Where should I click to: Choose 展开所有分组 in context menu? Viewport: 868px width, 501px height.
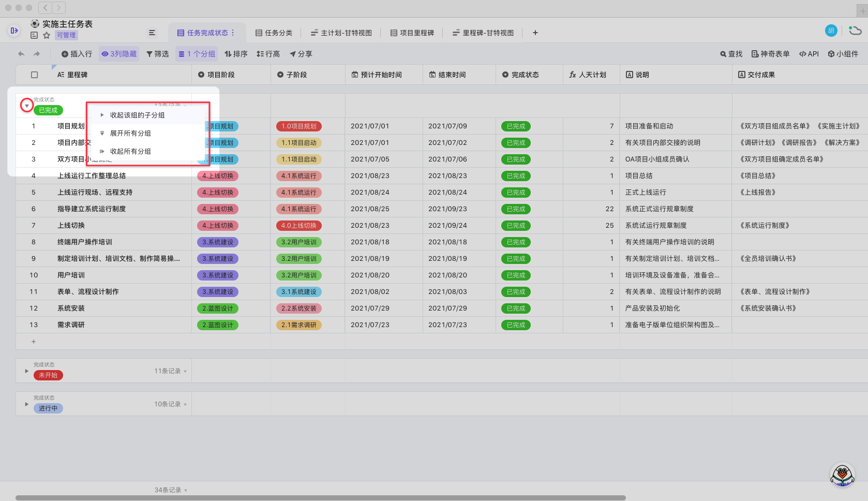point(130,133)
